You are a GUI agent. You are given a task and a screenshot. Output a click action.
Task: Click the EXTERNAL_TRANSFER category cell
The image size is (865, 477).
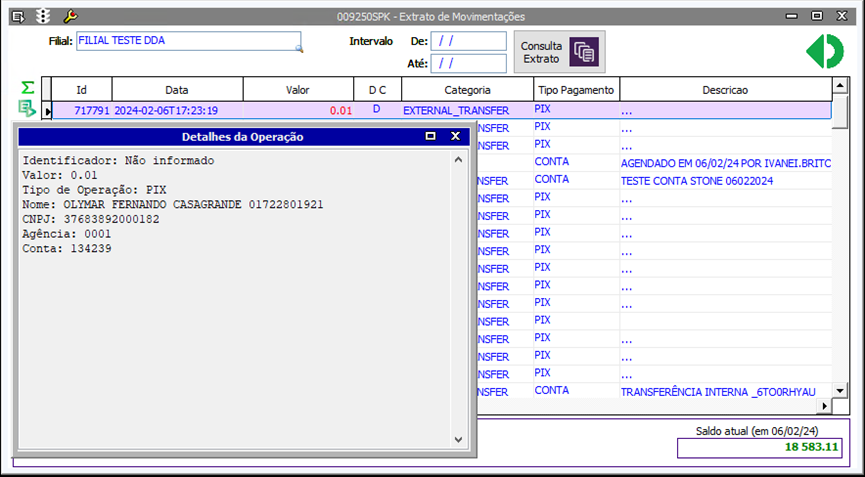point(467,110)
